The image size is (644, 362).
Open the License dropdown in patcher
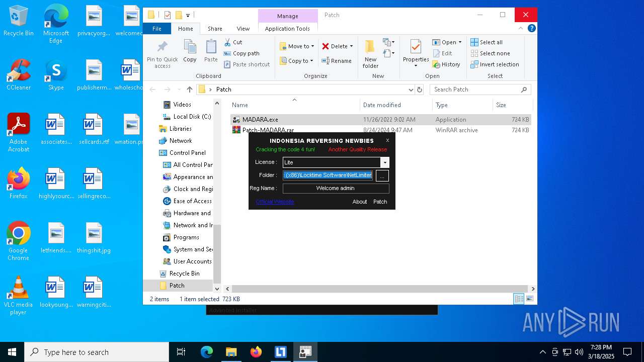[385, 162]
